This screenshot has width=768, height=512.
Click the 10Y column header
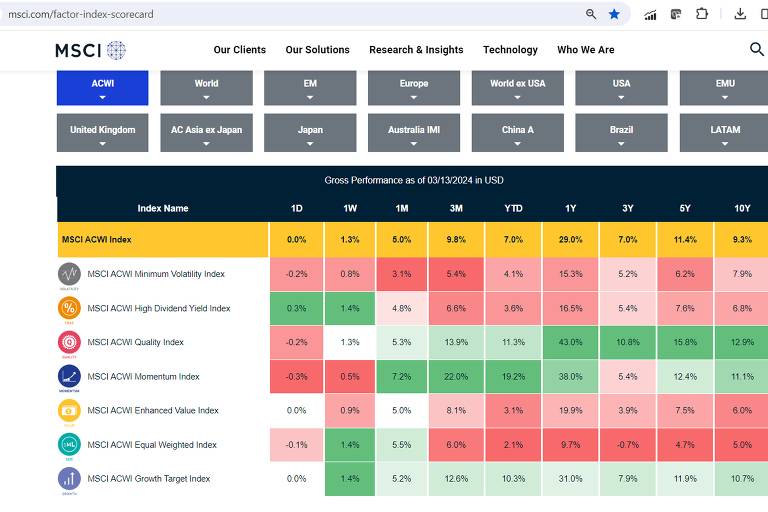point(742,208)
